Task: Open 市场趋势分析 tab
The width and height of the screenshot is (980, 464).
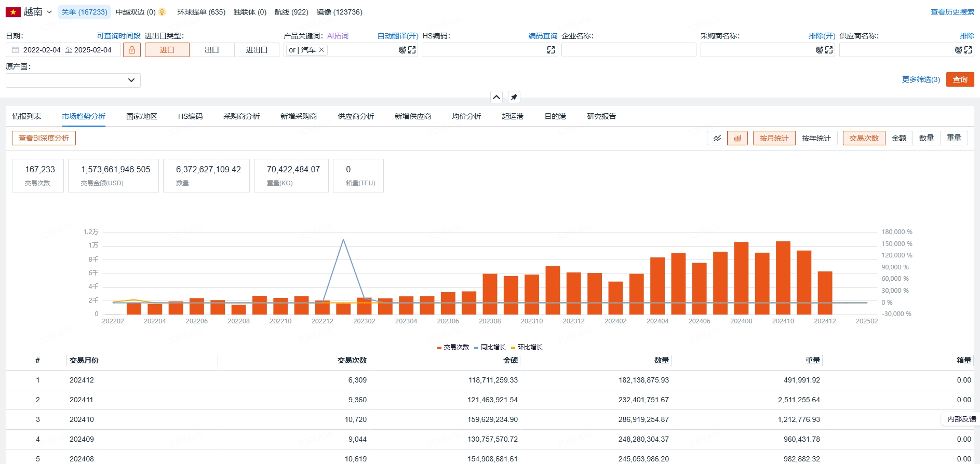Action: coord(83,116)
